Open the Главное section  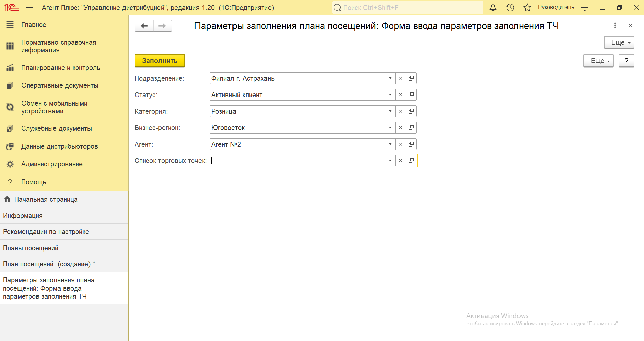[34, 25]
